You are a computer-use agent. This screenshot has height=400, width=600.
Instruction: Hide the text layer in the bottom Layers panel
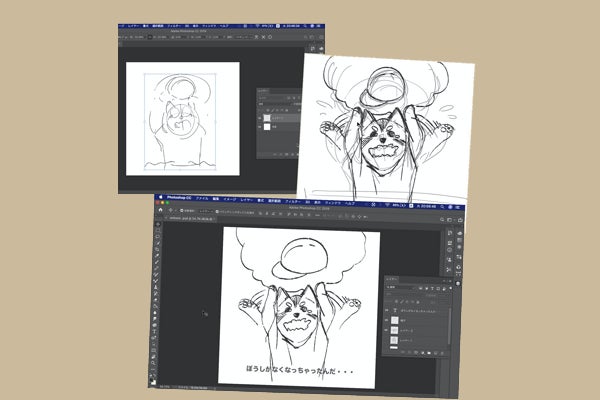(388, 310)
